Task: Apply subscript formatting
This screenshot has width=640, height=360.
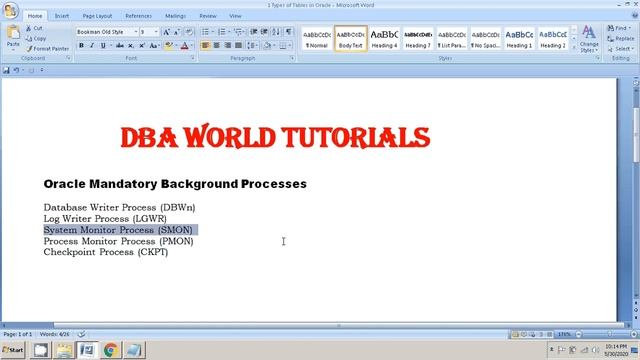Action: pyautogui.click(x=131, y=45)
